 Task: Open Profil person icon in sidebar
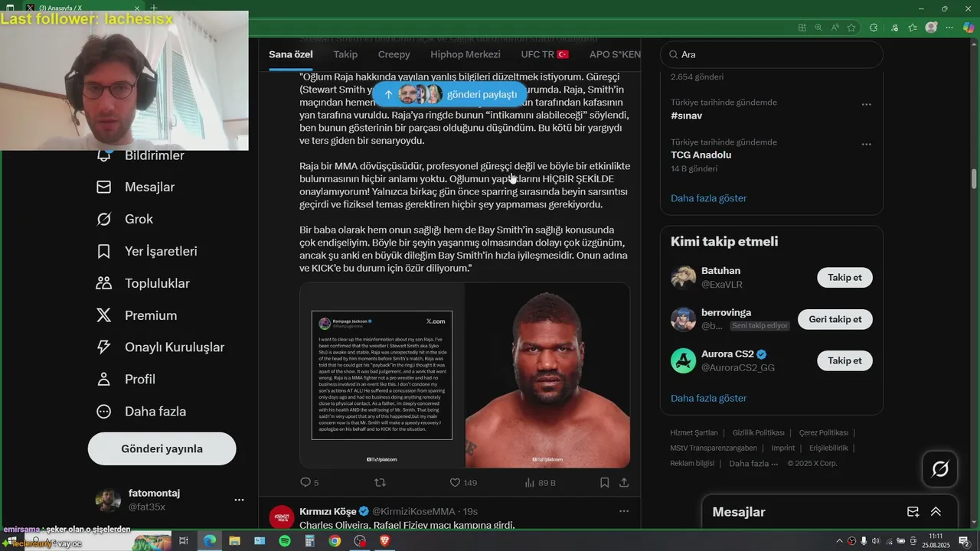click(104, 379)
